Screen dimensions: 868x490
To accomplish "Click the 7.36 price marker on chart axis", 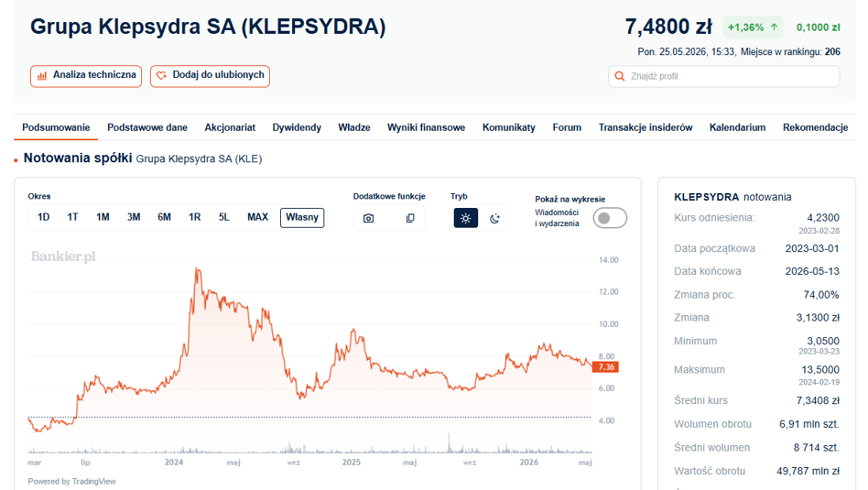I will 605,367.
